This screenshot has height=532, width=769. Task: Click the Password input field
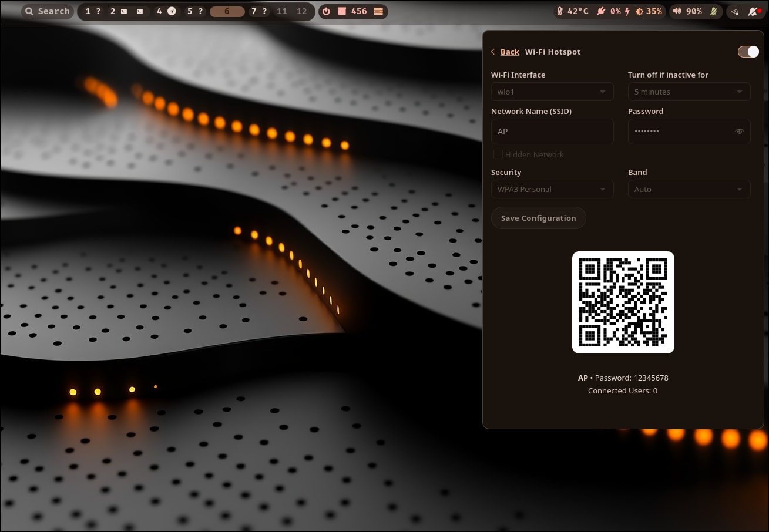pos(689,132)
